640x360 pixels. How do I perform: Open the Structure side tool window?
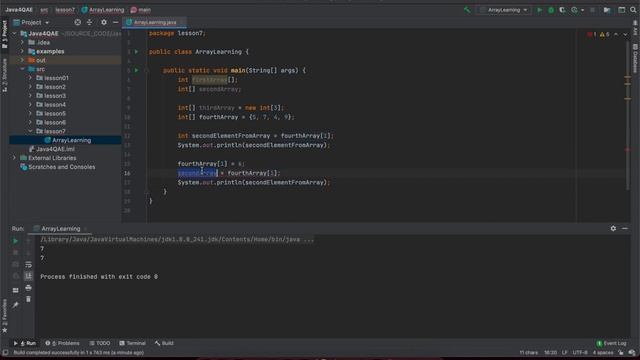click(x=4, y=75)
